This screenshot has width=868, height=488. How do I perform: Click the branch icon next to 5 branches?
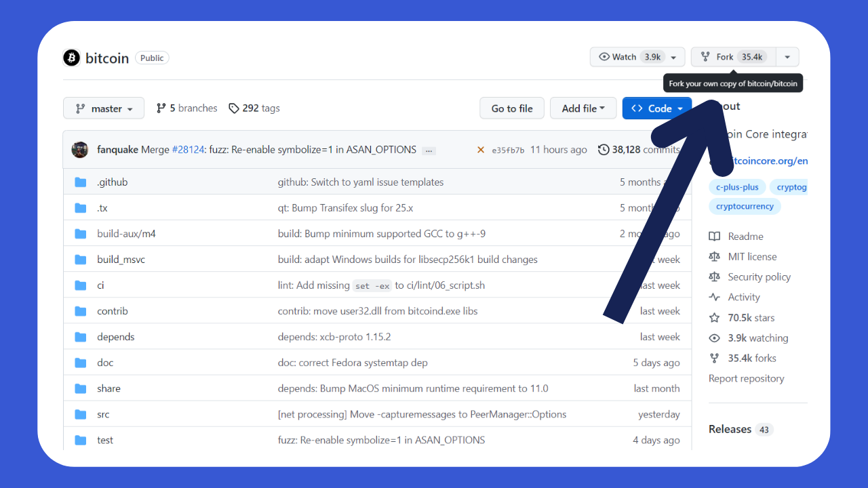161,108
